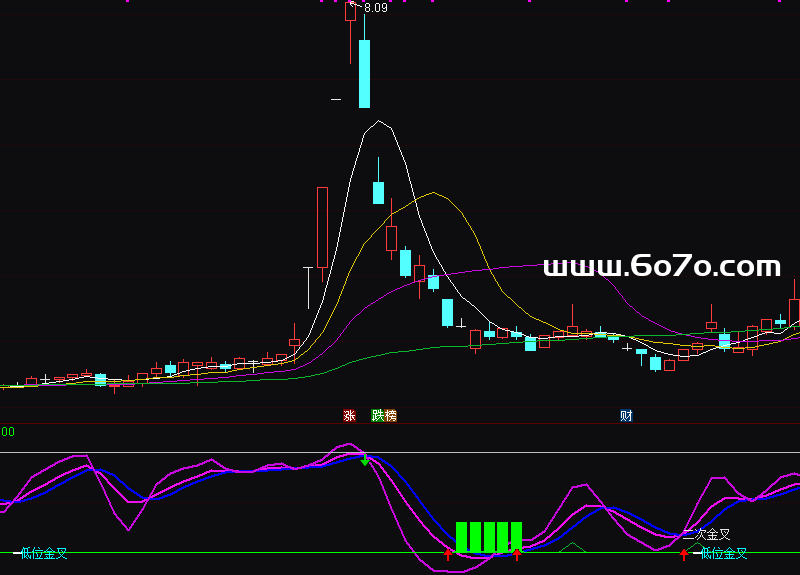The image size is (800, 575).
Task: Click the small green triangle on the baseline
Action: [x=571, y=547]
